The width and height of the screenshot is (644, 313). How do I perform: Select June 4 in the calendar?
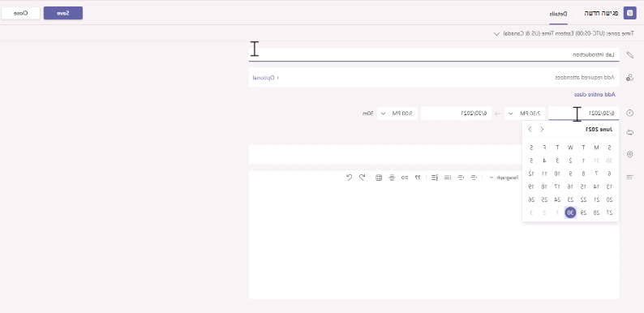coord(543,161)
